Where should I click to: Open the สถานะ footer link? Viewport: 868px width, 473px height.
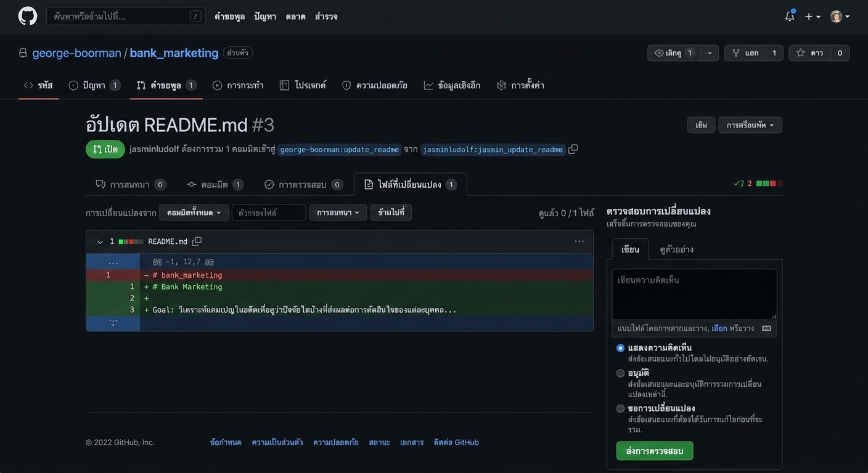click(379, 442)
